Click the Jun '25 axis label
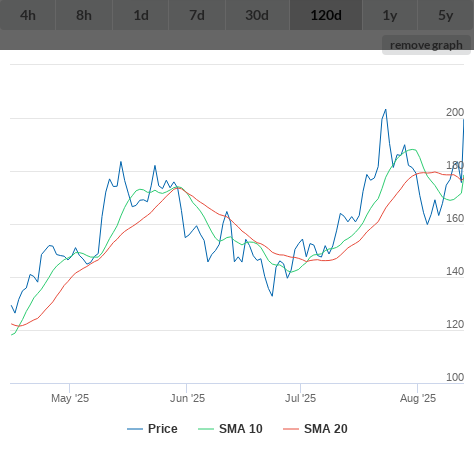The width and height of the screenshot is (474, 455). point(187,398)
